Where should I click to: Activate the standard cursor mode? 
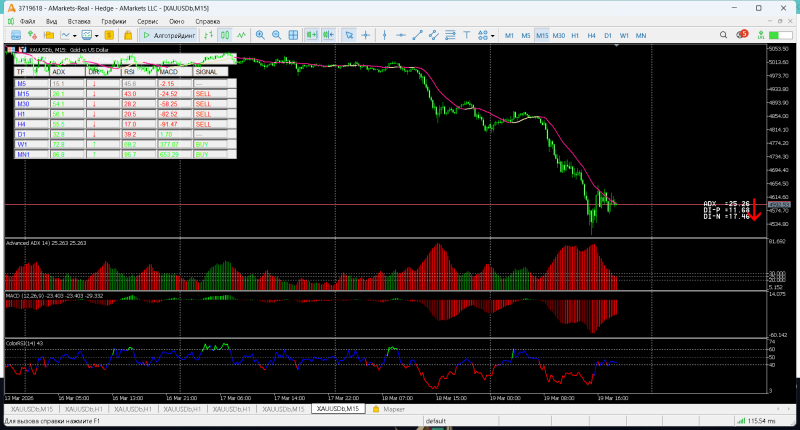[349, 35]
